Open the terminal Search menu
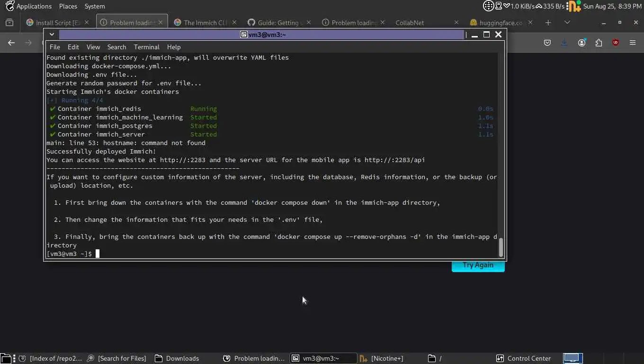 [116, 47]
